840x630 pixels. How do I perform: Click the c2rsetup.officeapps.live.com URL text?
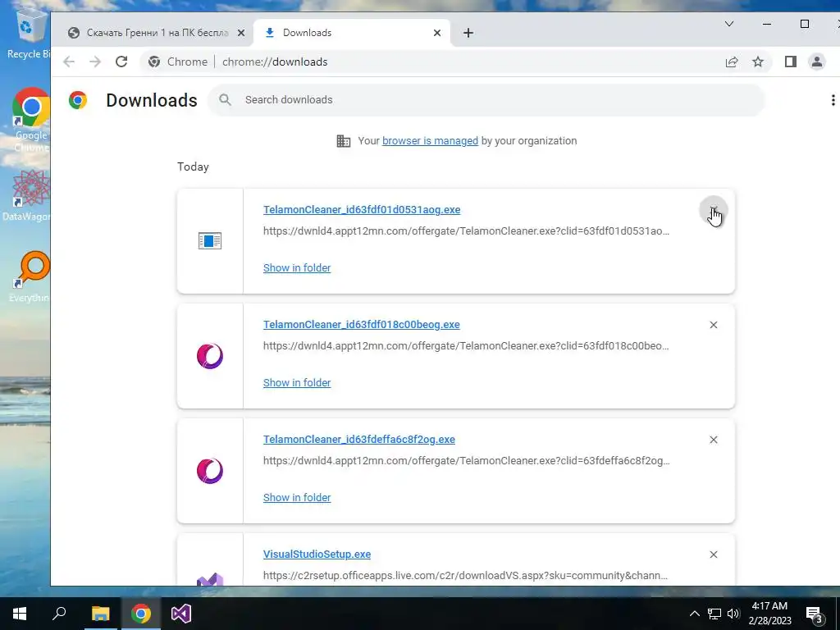[x=466, y=575]
